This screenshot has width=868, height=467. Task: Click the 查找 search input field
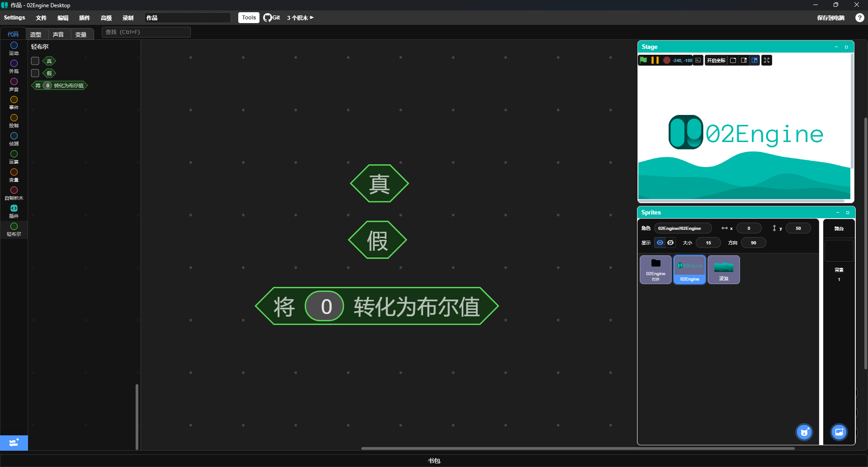click(146, 32)
